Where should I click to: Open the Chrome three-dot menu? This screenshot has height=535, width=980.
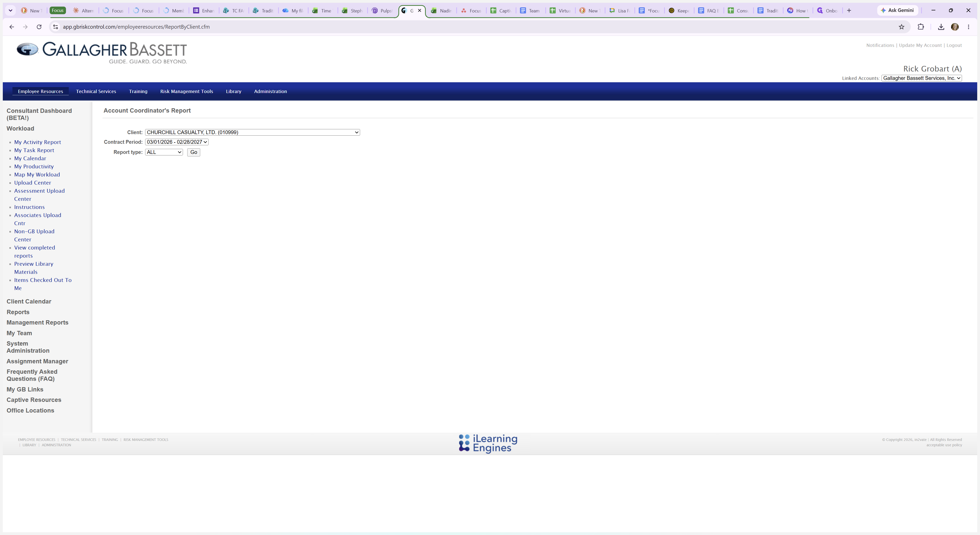[x=969, y=27]
